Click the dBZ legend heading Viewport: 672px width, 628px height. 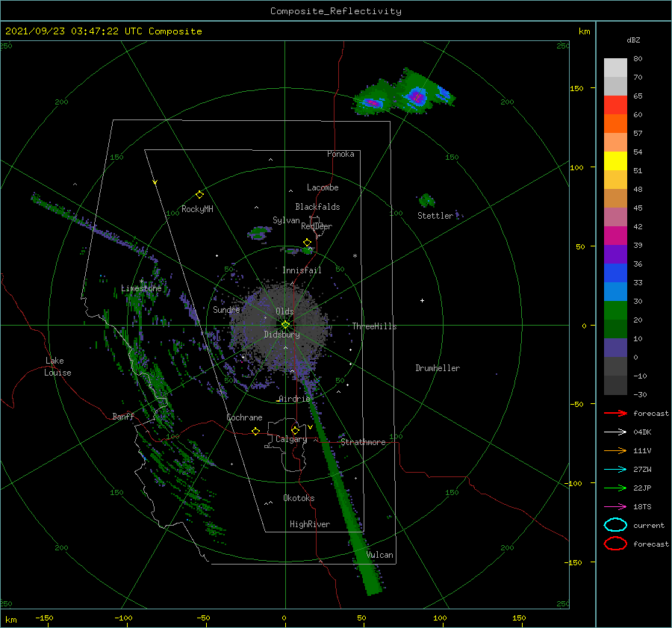pyautogui.click(x=633, y=40)
